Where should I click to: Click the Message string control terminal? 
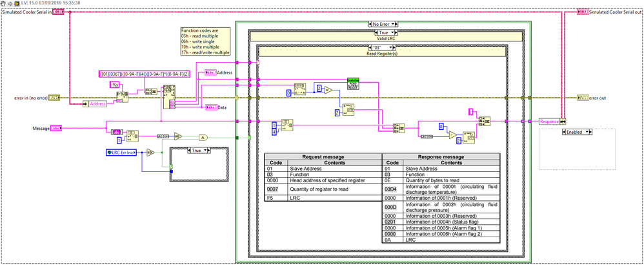tap(56, 128)
